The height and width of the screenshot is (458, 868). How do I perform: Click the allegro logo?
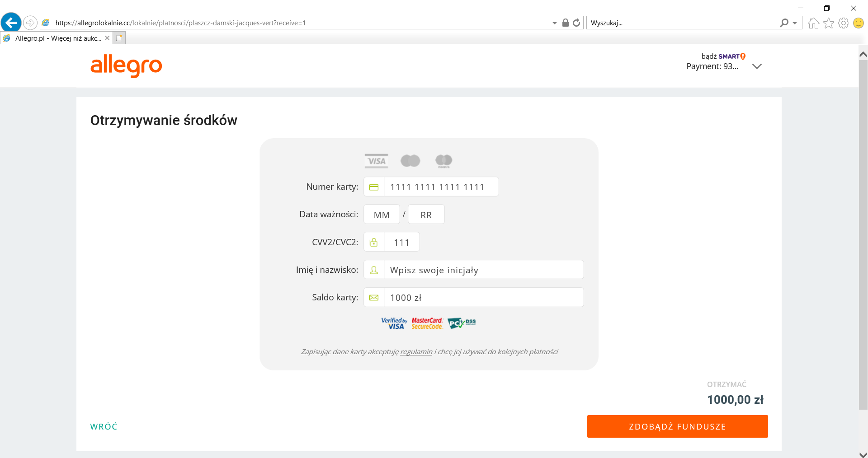click(126, 66)
